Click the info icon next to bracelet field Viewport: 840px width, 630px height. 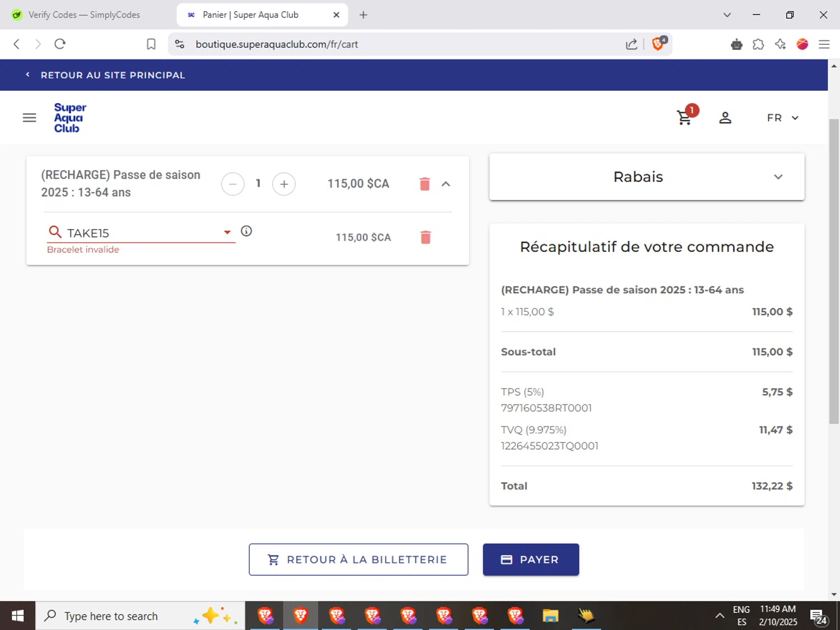coord(246,231)
